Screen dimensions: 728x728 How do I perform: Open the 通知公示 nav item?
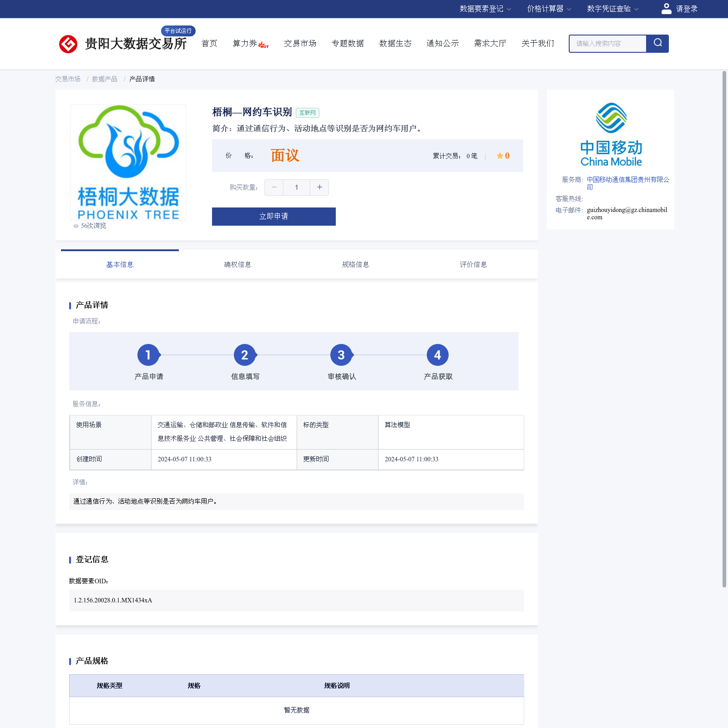pos(443,43)
